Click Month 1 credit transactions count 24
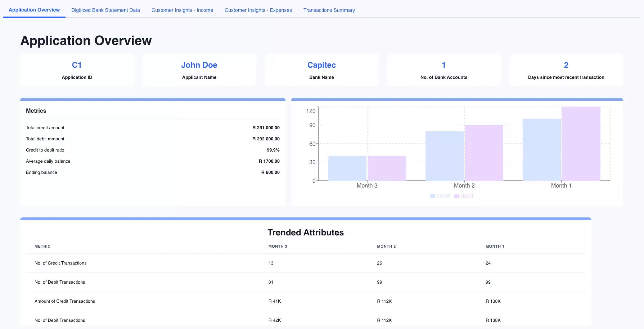644x329 pixels. click(x=488, y=263)
